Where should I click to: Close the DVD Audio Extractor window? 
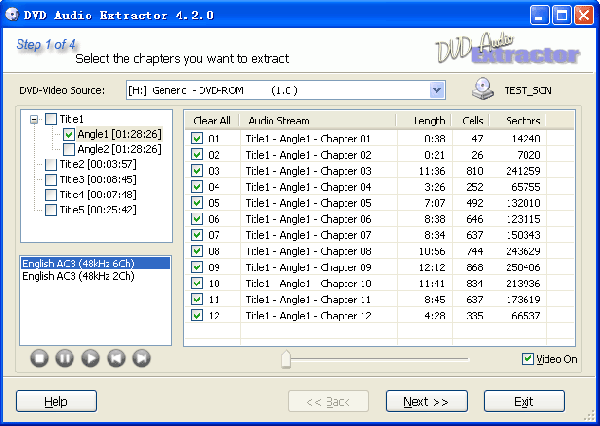tap(584, 15)
